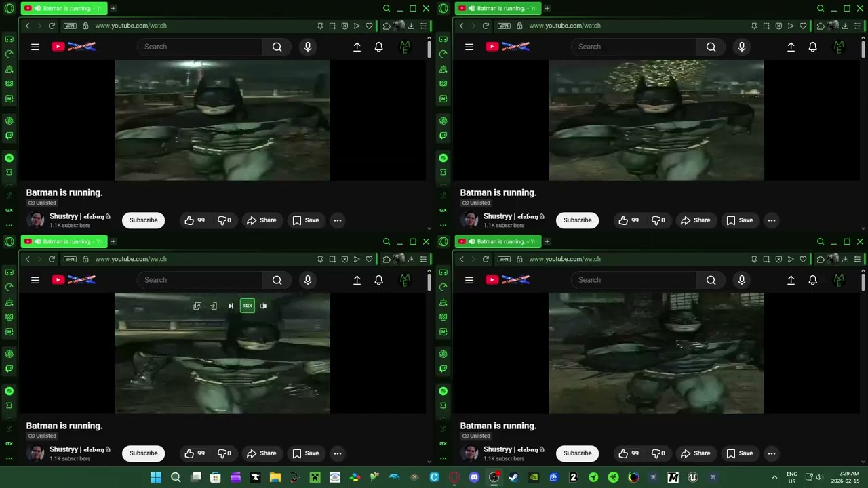Screen dimensions: 868x488
Task: Expand the sidebar three-dot menu in top-left window
Action: 9,226
